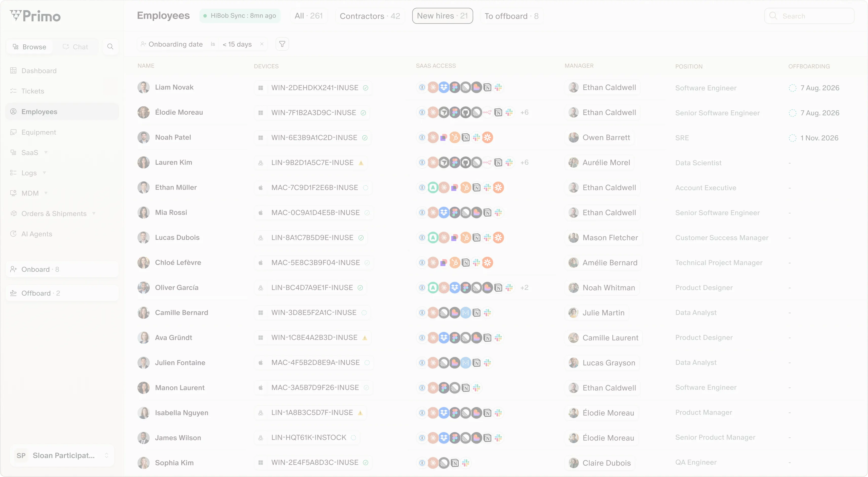868x477 pixels.
Task: Click the add filter funnel icon
Action: tap(282, 44)
